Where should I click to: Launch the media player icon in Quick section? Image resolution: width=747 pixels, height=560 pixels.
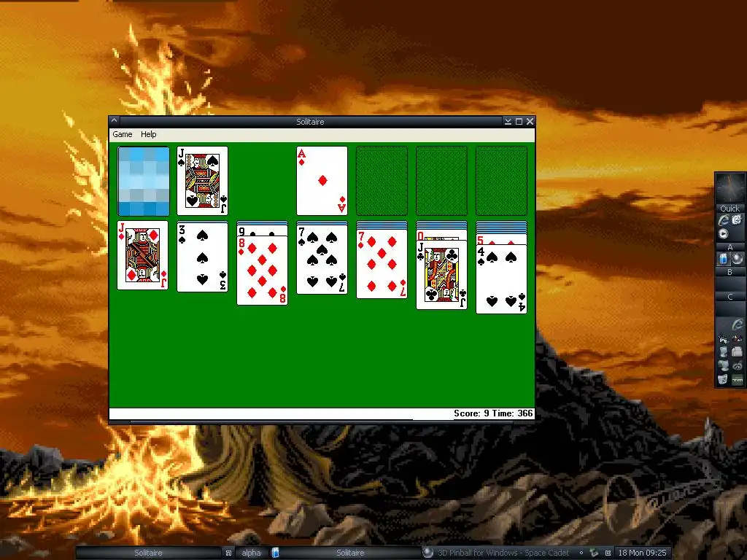click(x=724, y=234)
